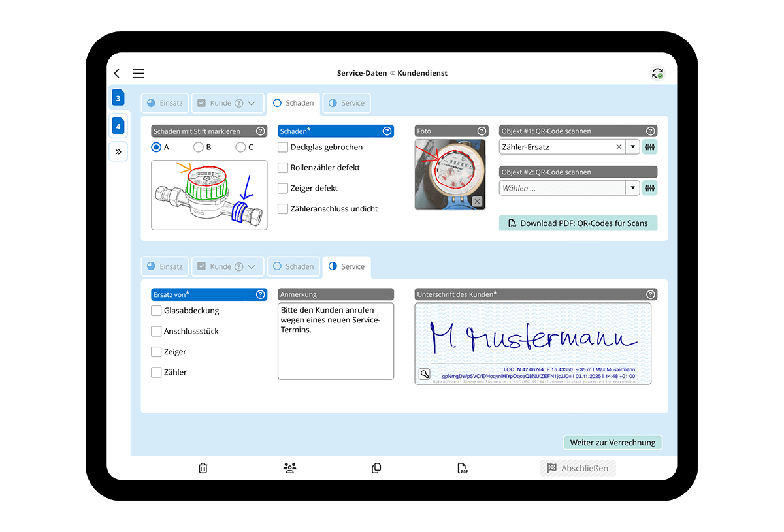Click the magnifier icon in the signature field
The image size is (784, 532).
424,374
